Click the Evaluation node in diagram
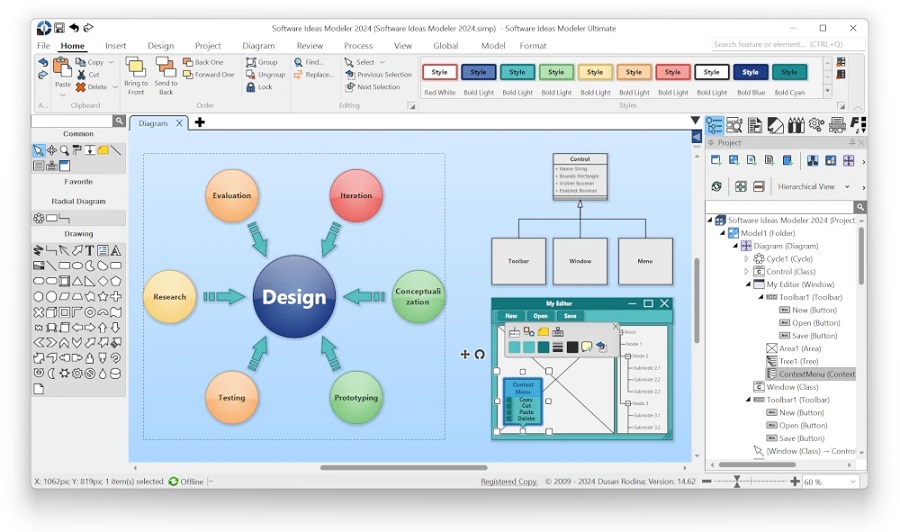 [232, 195]
